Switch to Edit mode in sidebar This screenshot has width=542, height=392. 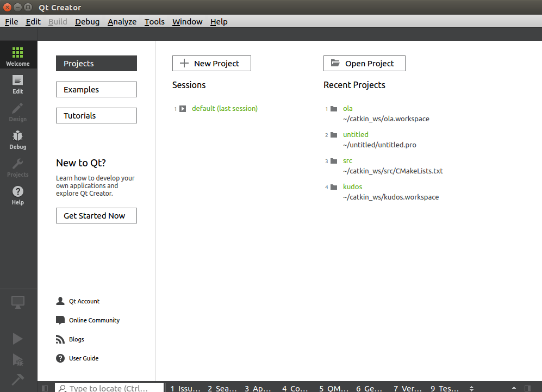(18, 84)
